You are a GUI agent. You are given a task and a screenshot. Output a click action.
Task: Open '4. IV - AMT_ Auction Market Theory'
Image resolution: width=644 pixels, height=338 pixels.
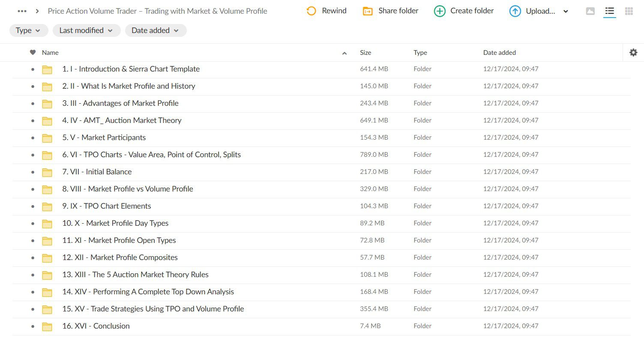pos(122,120)
